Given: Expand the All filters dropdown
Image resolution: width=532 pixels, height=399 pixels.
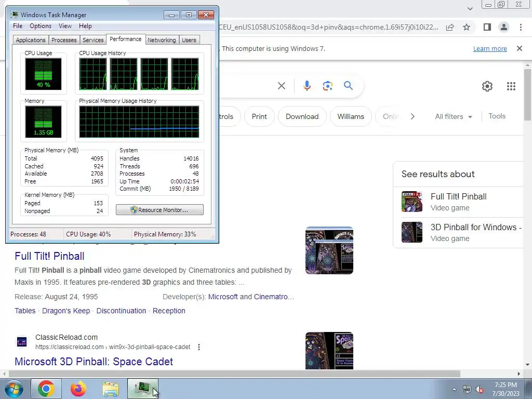Looking at the screenshot, I should (454, 116).
